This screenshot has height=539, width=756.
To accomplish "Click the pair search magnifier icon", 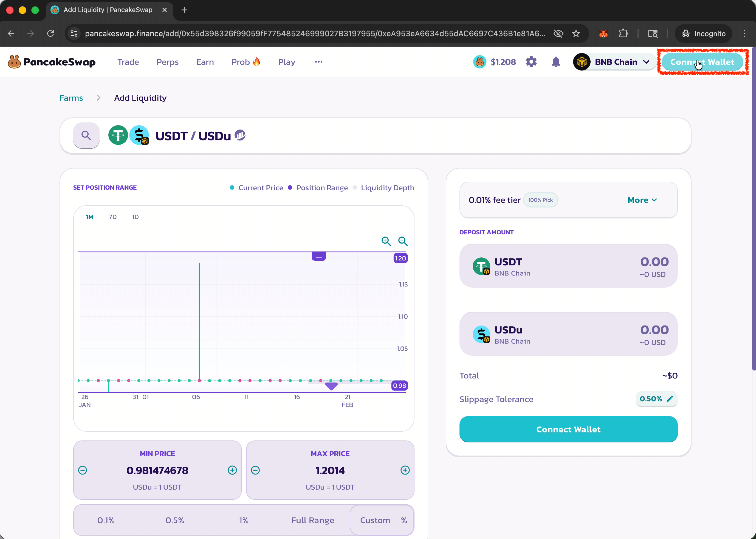I will point(86,135).
